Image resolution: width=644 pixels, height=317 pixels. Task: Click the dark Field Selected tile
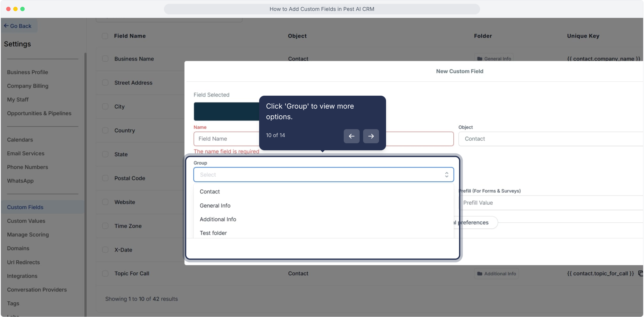point(226,112)
